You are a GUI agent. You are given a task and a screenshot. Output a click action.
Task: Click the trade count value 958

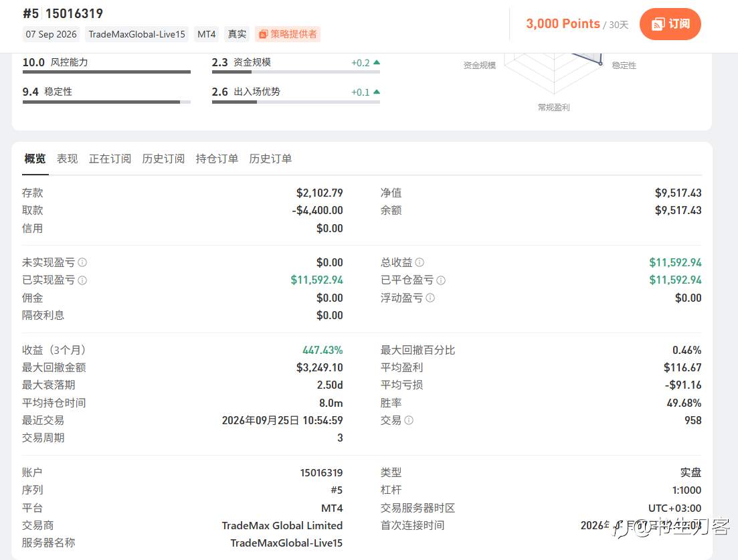click(693, 420)
